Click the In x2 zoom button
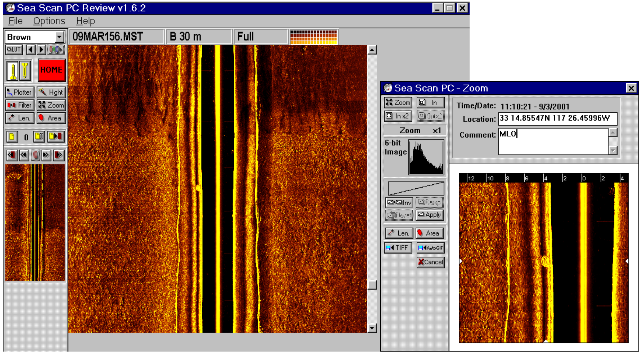 pyautogui.click(x=398, y=116)
